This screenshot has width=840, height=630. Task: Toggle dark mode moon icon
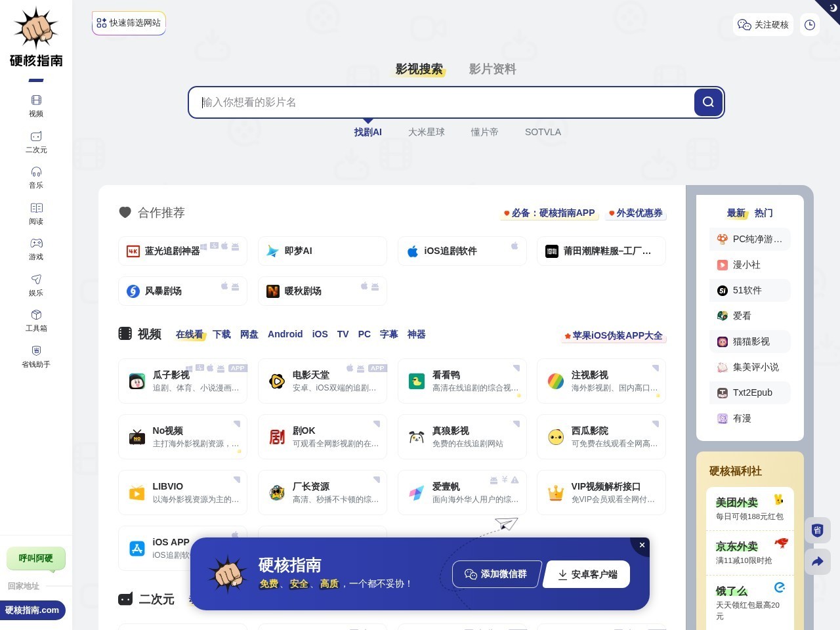833,7
